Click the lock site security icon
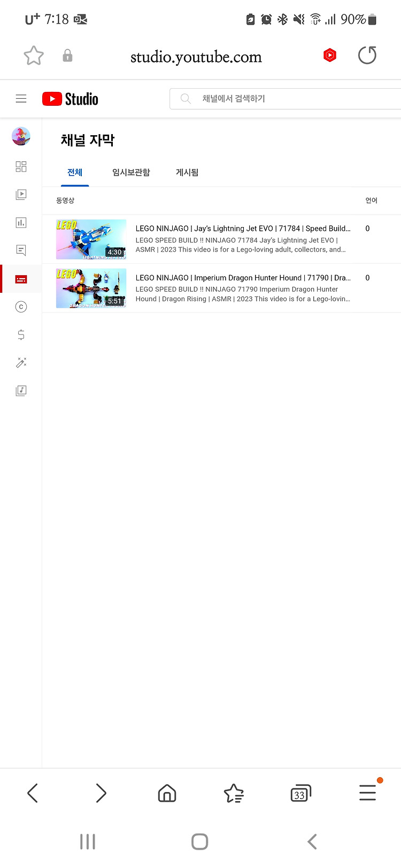This screenshot has height=868, width=401. (67, 56)
